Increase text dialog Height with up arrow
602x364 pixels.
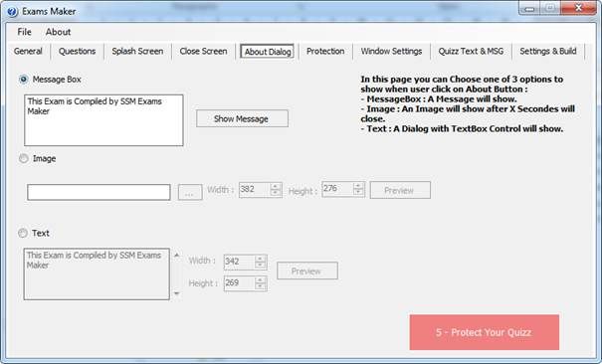(x=261, y=280)
